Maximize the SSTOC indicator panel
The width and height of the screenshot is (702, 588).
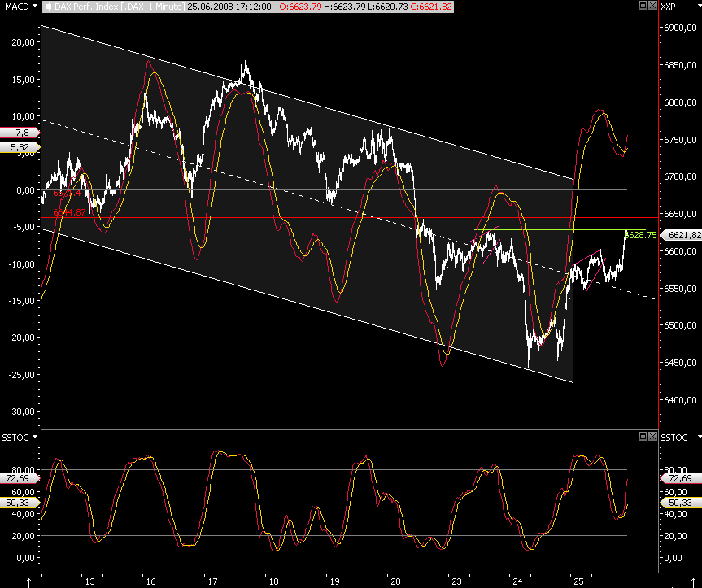643,436
